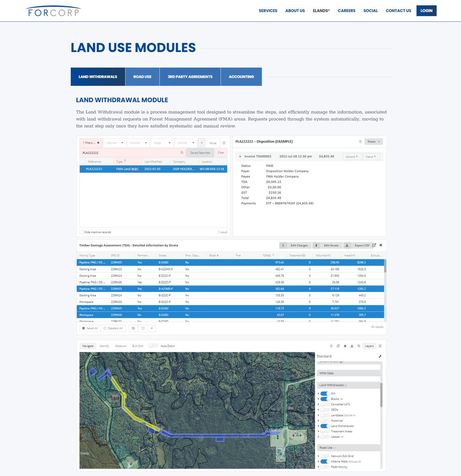Click the fit-to-screen icon below table

coord(143,328)
